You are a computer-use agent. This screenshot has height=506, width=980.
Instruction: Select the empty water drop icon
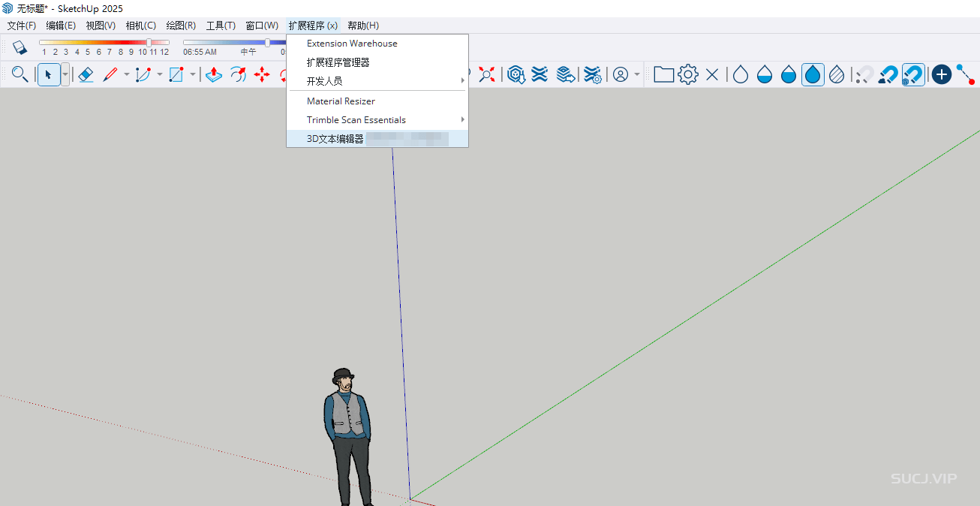tap(741, 74)
